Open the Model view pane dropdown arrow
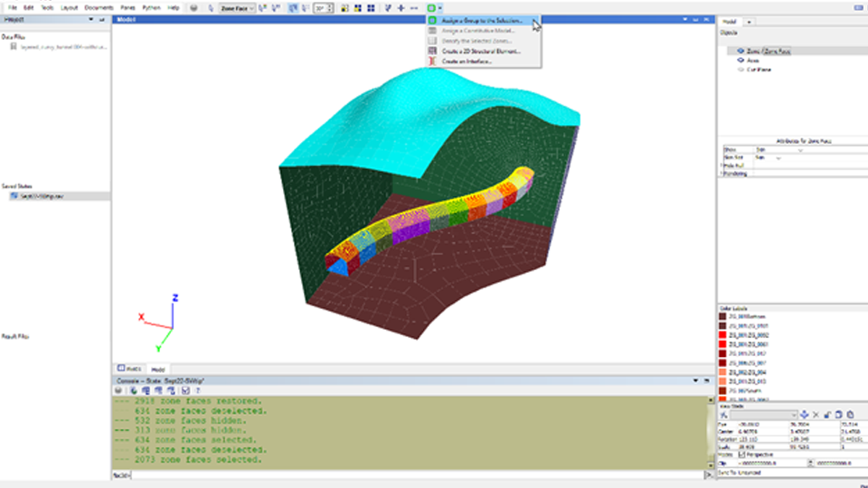This screenshot has height=488, width=868. (x=684, y=19)
